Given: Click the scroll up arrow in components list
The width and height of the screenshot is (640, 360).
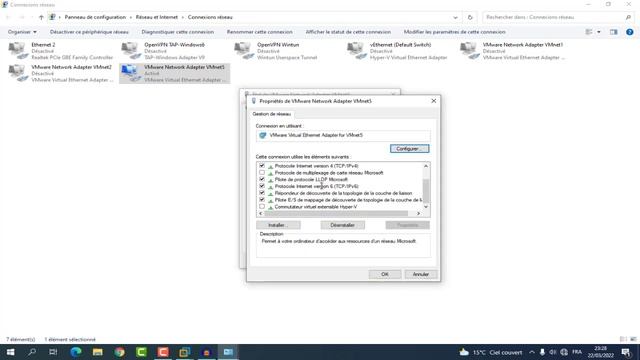Looking at the screenshot, I should [x=426, y=166].
